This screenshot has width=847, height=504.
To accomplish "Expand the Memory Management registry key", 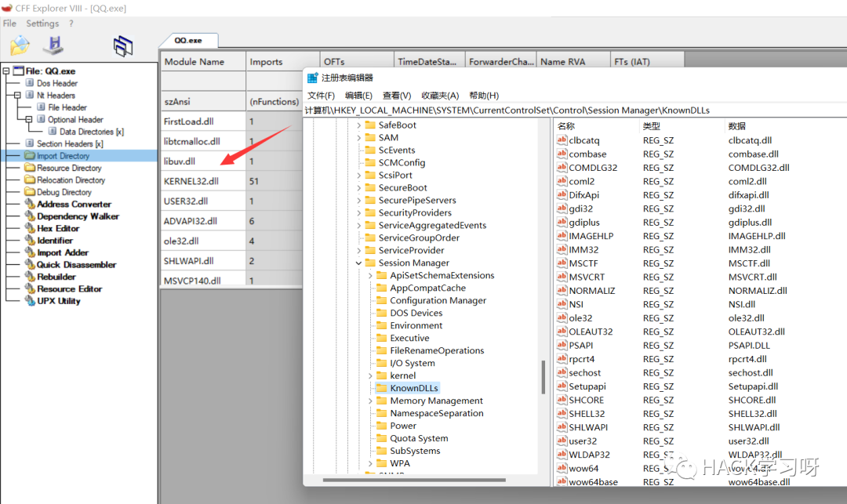I will click(370, 401).
